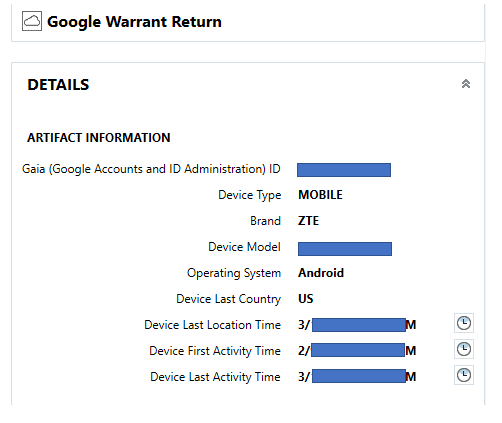The image size is (502, 423).
Task: Open clock icon for Device Last Location Time
Action: pos(464,323)
